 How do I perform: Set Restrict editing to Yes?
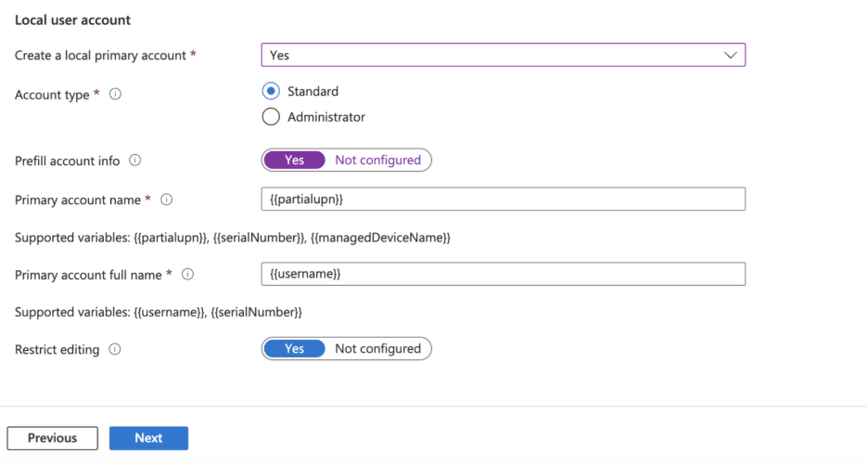294,349
